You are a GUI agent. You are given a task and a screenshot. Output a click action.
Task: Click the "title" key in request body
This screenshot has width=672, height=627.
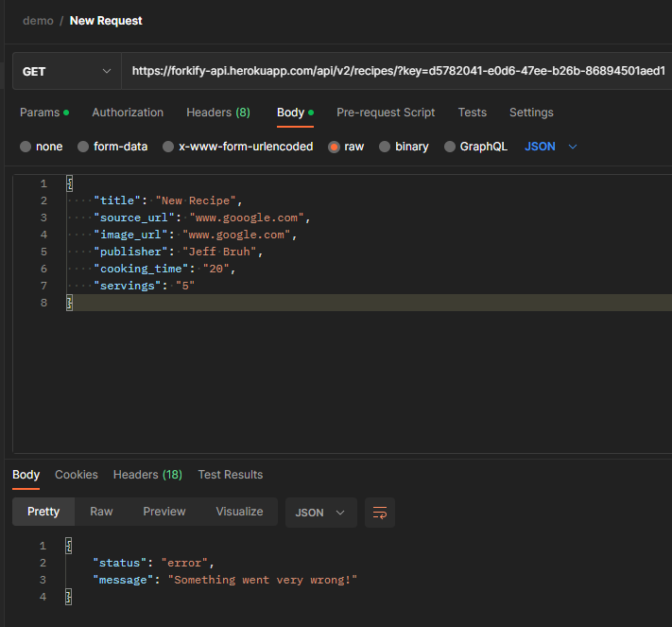click(117, 200)
